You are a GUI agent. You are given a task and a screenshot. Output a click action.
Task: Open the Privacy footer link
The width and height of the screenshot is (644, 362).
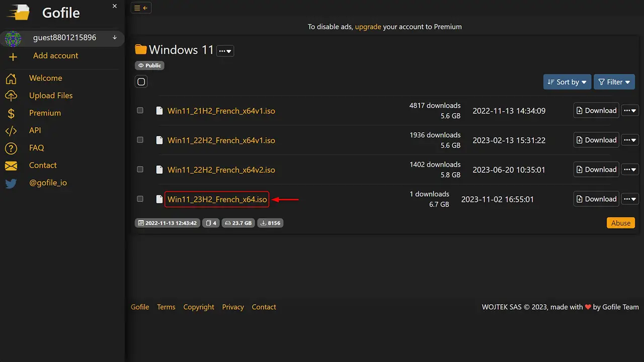pyautogui.click(x=233, y=307)
